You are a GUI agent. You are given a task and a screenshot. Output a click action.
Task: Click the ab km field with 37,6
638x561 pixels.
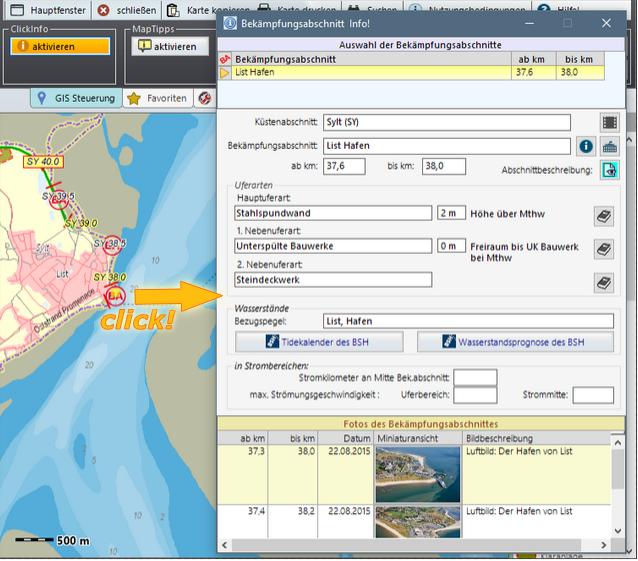coord(344,166)
